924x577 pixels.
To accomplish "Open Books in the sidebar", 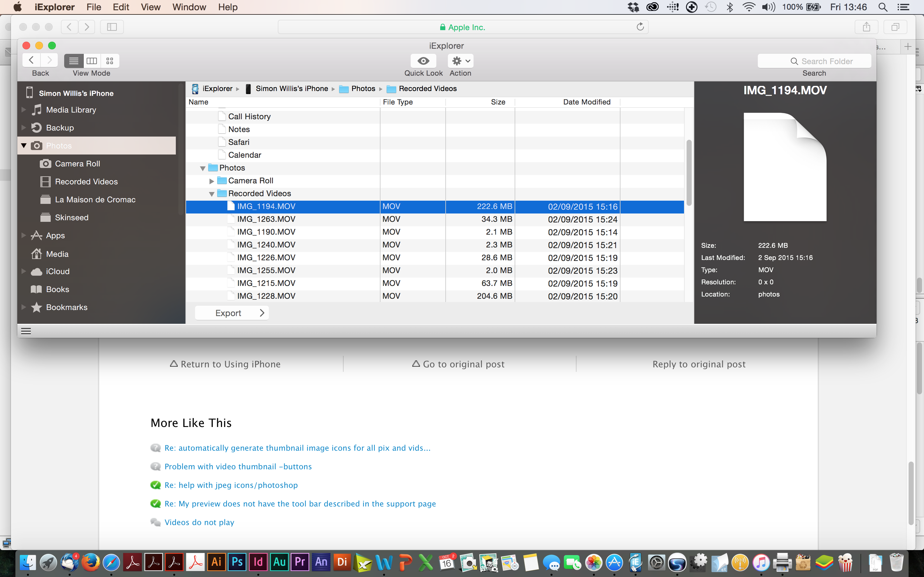I will click(57, 289).
